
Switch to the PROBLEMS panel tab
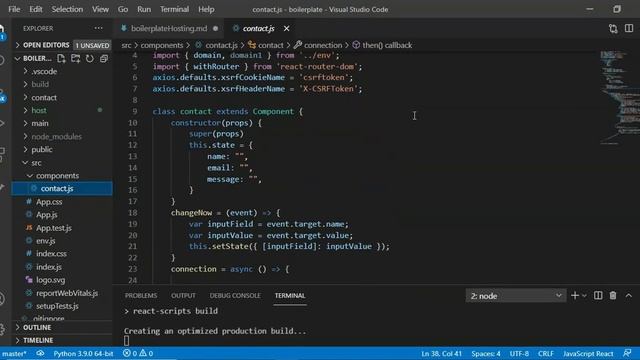click(141, 296)
